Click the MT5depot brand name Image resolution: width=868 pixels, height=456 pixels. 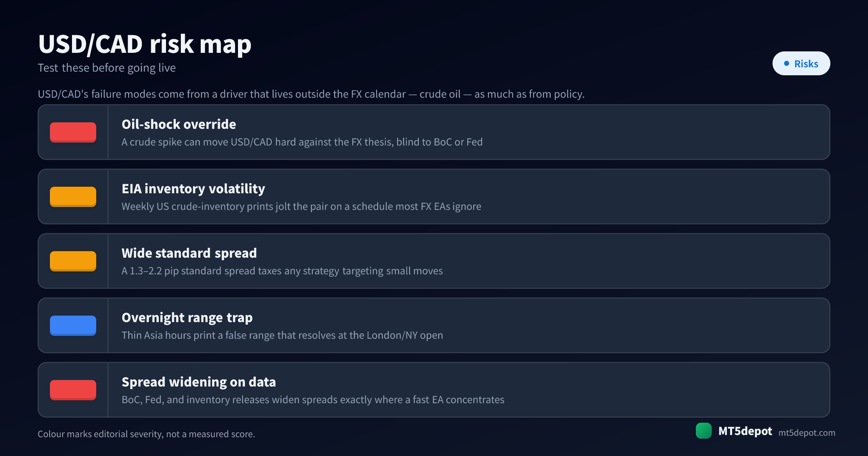[745, 431]
